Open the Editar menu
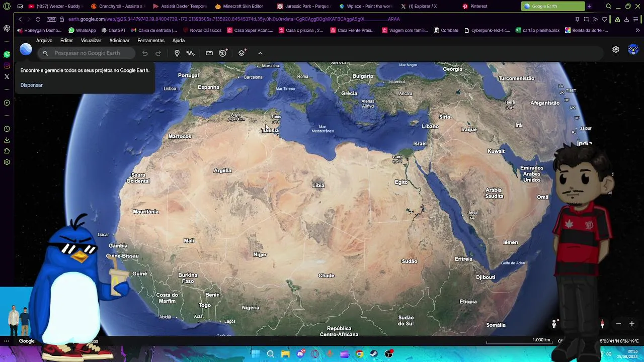Image resolution: width=644 pixels, height=362 pixels. pyautogui.click(x=66, y=40)
